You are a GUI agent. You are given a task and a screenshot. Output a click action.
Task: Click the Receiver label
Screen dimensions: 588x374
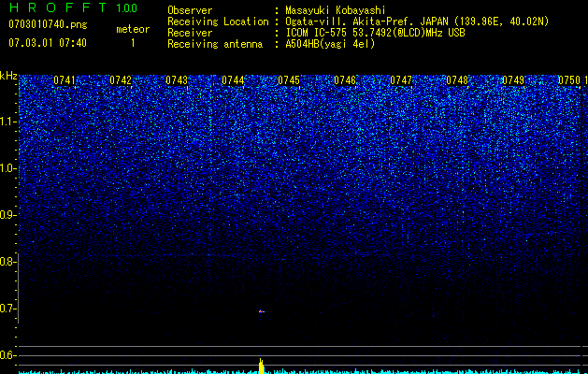point(190,33)
